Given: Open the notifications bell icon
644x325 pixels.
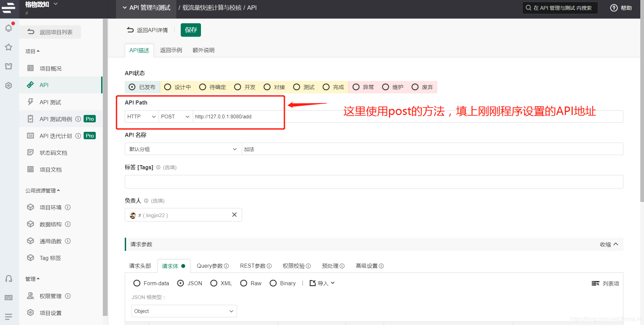Looking at the screenshot, I should point(9,28).
